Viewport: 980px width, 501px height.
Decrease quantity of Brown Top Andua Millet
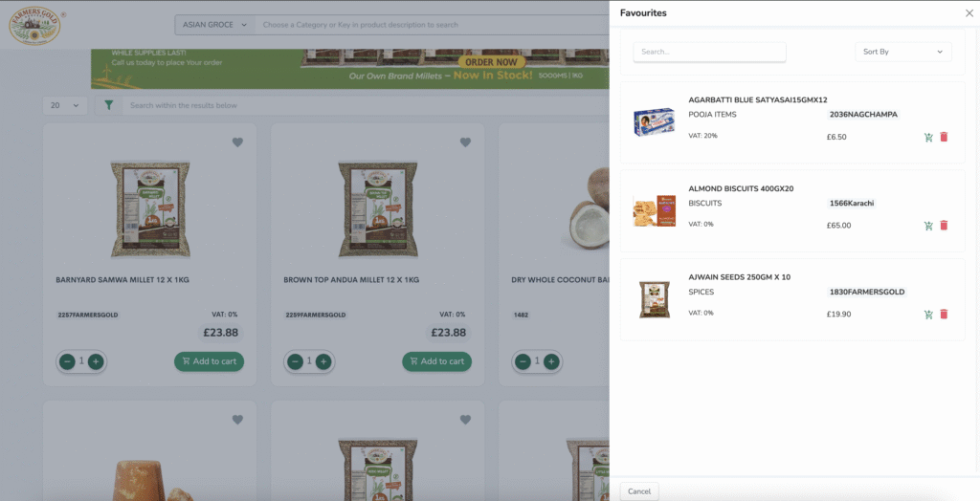295,361
